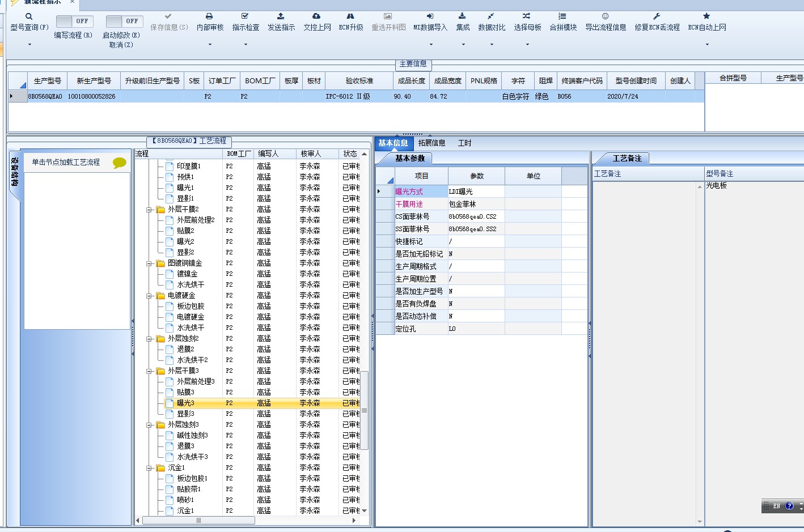
Task: Open the 合拼模块 list tool
Action: [x=562, y=22]
